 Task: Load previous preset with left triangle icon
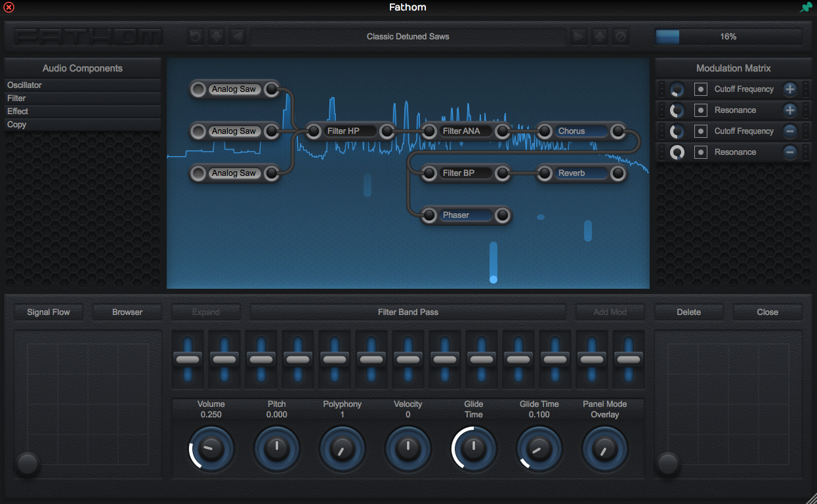click(238, 36)
